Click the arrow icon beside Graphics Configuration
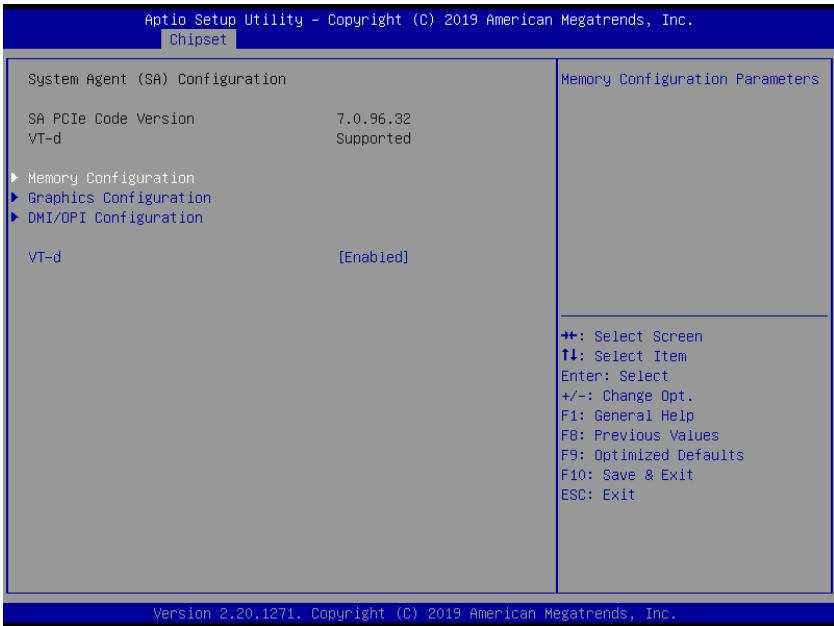Screen dimensions: 834x626 coord(15,198)
